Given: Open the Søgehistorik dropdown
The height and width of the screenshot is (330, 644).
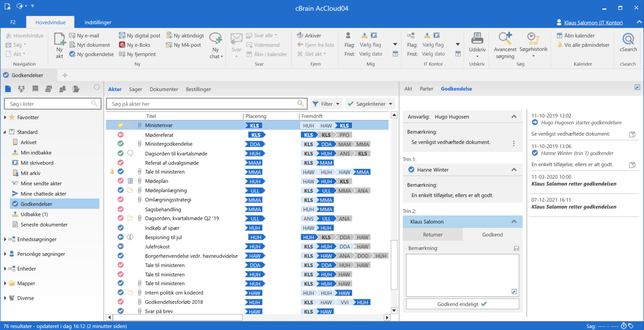Looking at the screenshot, I should [533, 56].
